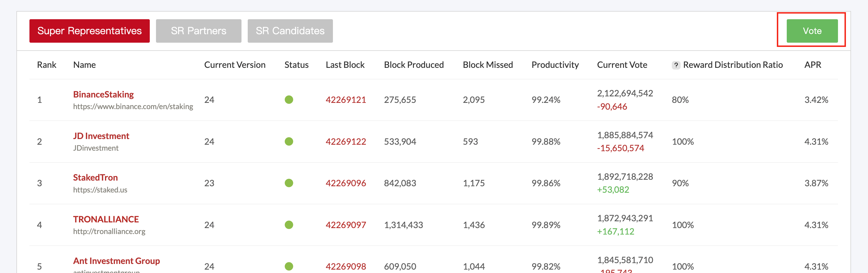
Task: Open last block 42269121
Action: [346, 100]
